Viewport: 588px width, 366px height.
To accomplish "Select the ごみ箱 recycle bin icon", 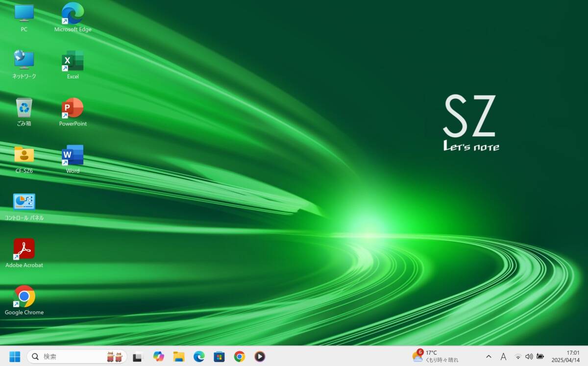I will tap(24, 108).
